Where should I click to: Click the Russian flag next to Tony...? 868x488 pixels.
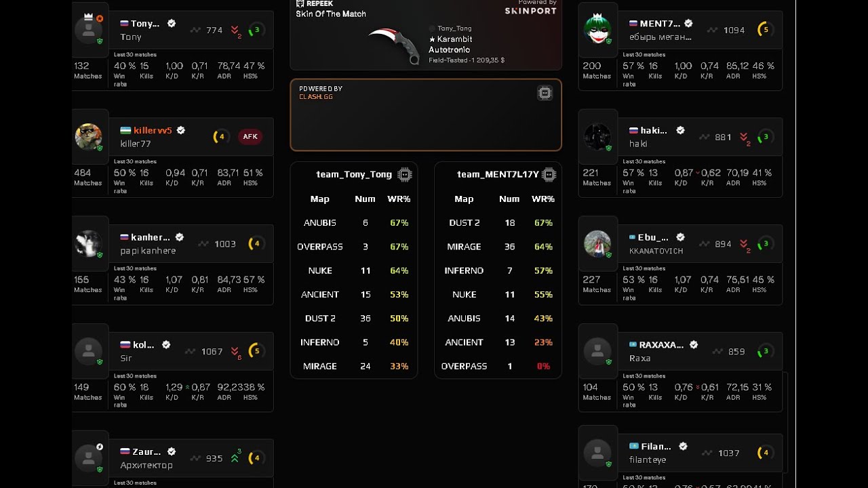tap(125, 23)
